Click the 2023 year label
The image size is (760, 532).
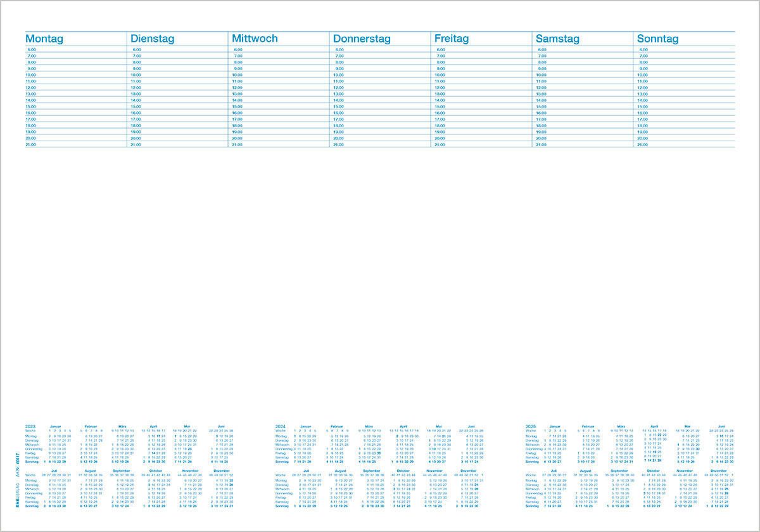point(31,427)
